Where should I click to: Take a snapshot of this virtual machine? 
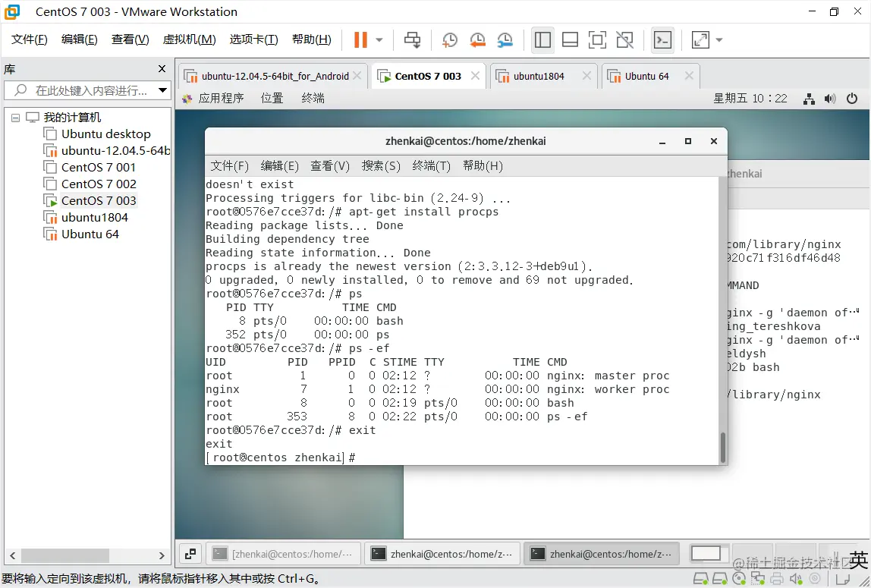pos(449,39)
